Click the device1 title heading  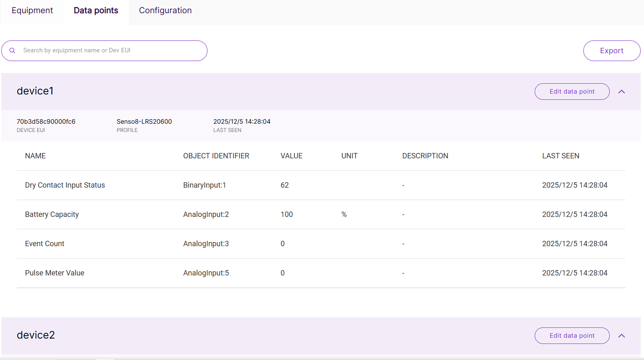(35, 91)
